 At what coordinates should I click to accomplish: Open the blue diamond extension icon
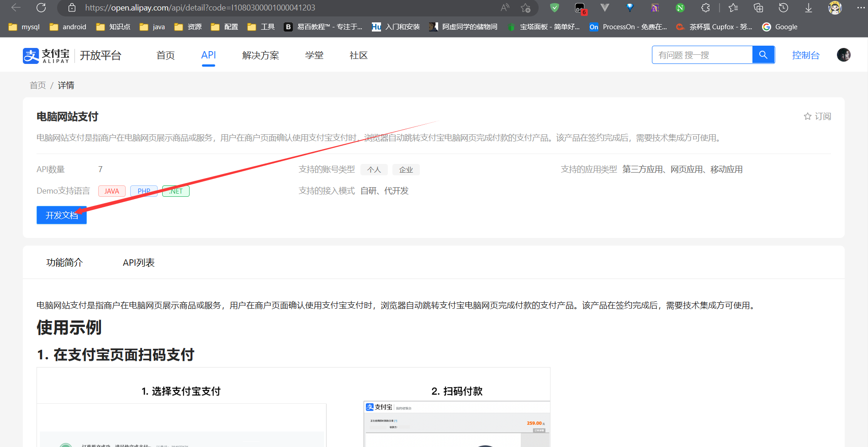click(630, 8)
